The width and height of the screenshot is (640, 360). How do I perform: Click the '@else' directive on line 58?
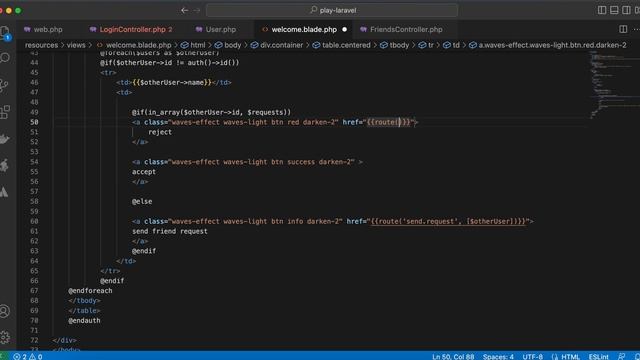142,202
